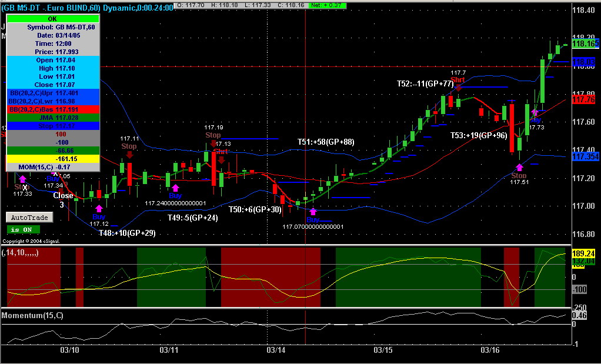Click the green OK button in data window

coord(53,19)
